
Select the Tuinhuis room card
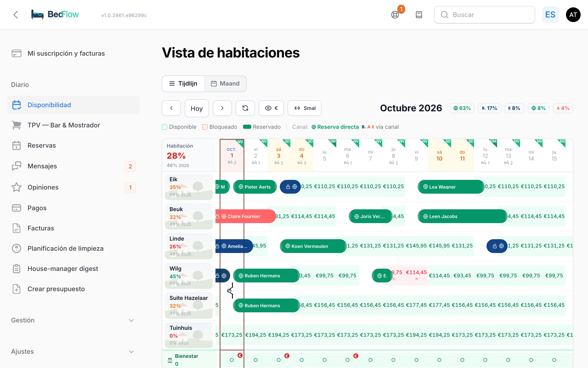click(x=189, y=335)
